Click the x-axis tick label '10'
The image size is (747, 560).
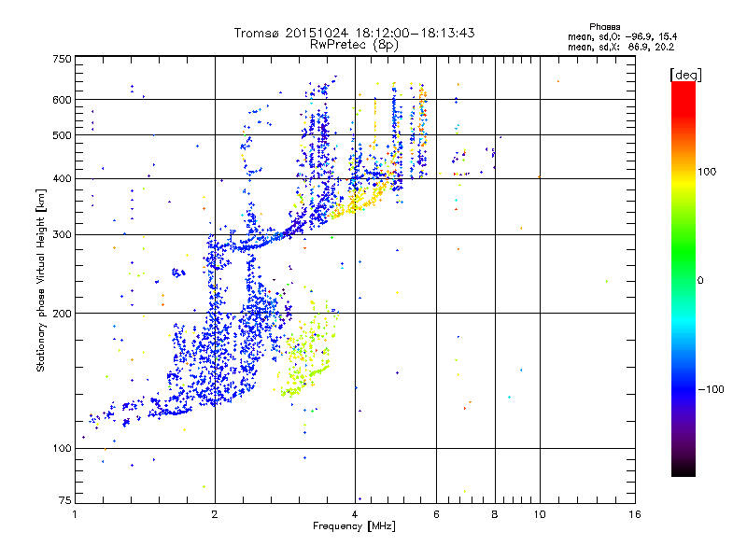540,514
